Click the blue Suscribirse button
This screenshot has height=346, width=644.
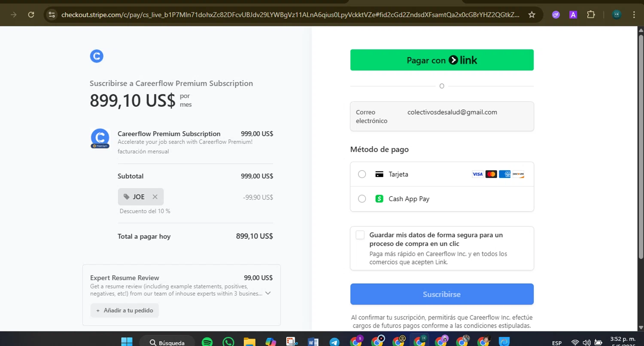coord(442,294)
